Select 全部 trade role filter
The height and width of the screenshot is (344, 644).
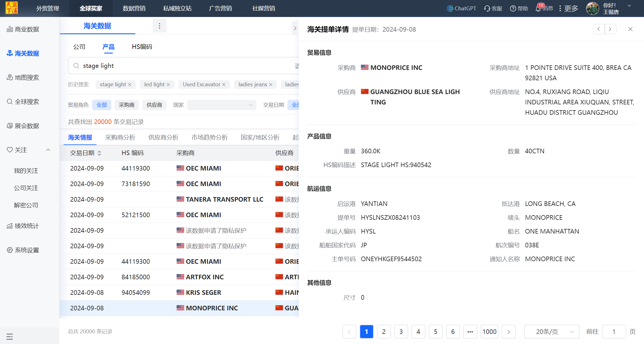102,105
